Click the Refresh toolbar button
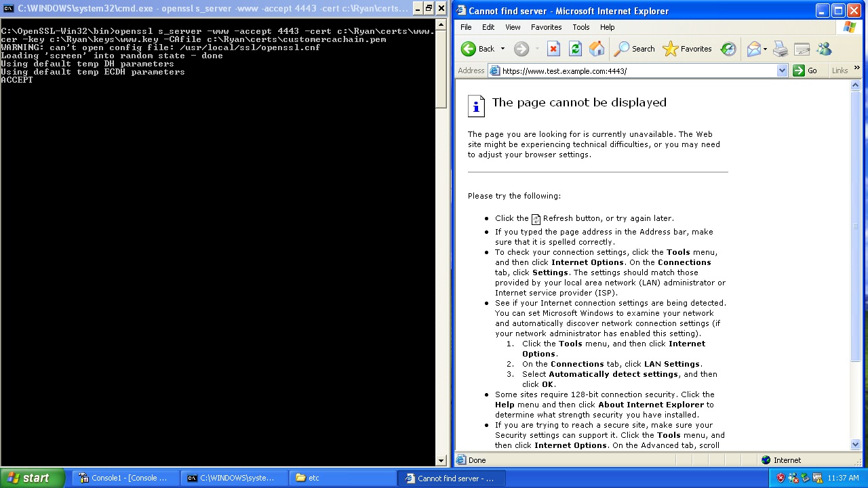868x488 pixels. [575, 49]
